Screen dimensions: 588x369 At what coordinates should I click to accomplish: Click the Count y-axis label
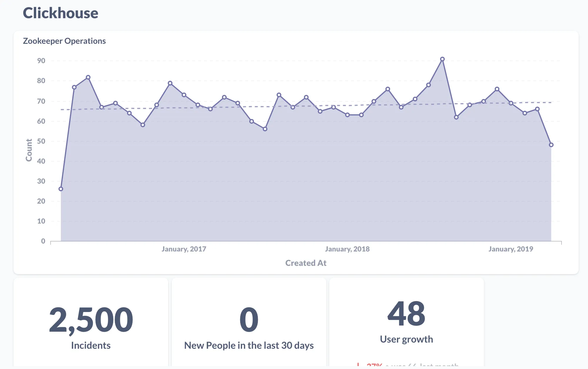pos(29,150)
